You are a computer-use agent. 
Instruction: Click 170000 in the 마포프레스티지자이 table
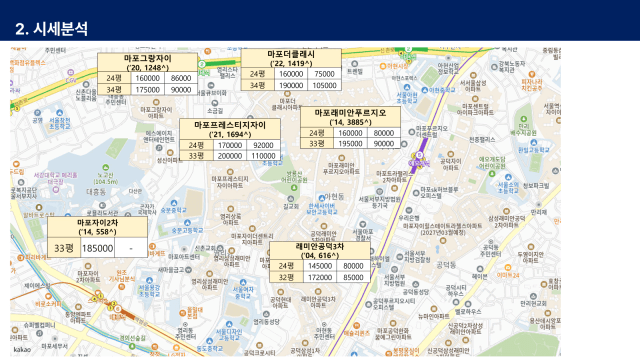tap(230, 145)
